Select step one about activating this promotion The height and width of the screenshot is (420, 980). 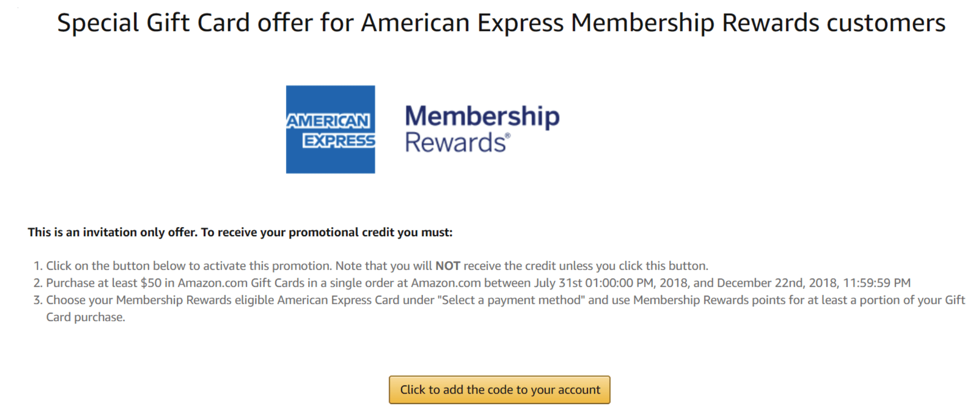coord(371,266)
